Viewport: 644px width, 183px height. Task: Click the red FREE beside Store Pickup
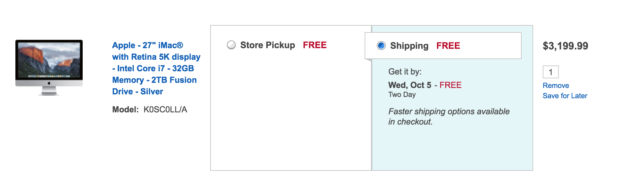315,45
